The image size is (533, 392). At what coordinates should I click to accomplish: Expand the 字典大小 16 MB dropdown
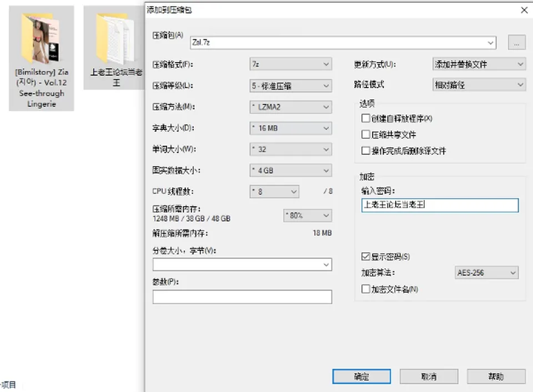click(x=290, y=128)
